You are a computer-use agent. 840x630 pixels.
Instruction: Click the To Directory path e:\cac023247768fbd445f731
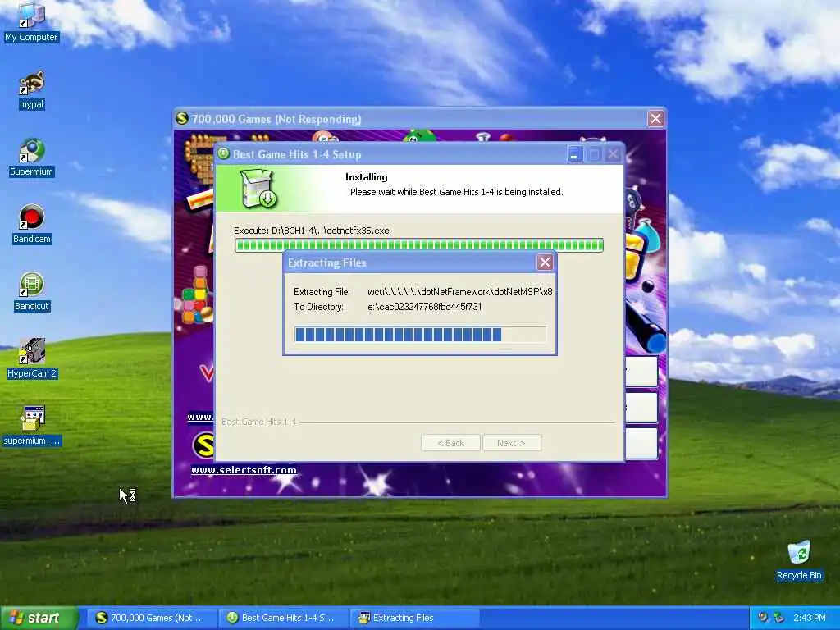[x=424, y=307]
